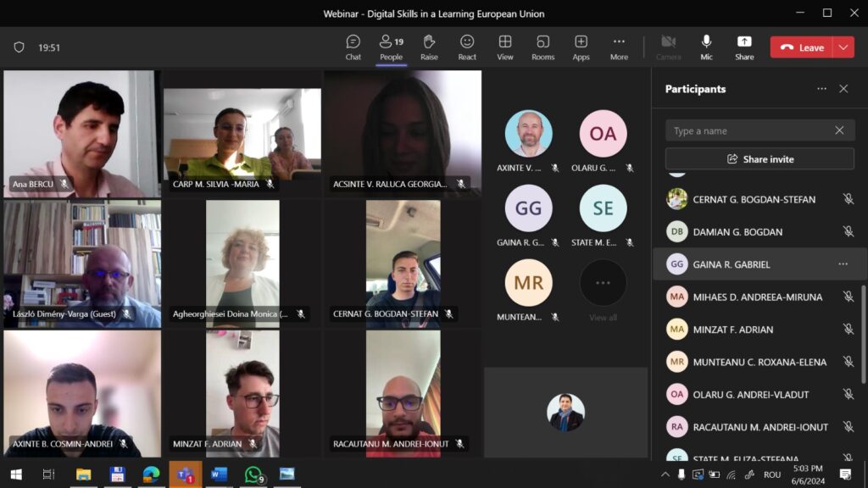The height and width of the screenshot is (488, 868).
Task: Select Ana BERCU video tile
Action: pyautogui.click(x=82, y=134)
